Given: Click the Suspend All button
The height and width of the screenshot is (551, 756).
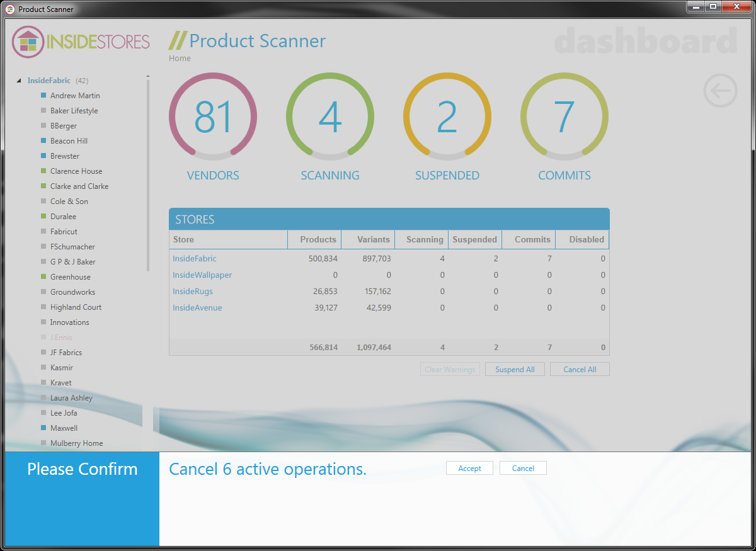Looking at the screenshot, I should (515, 370).
